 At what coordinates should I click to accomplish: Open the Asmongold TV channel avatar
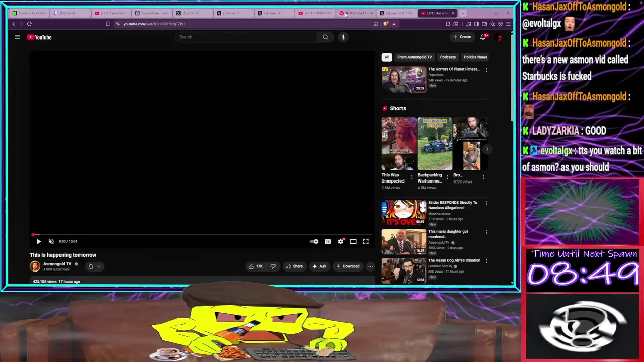[x=35, y=266]
